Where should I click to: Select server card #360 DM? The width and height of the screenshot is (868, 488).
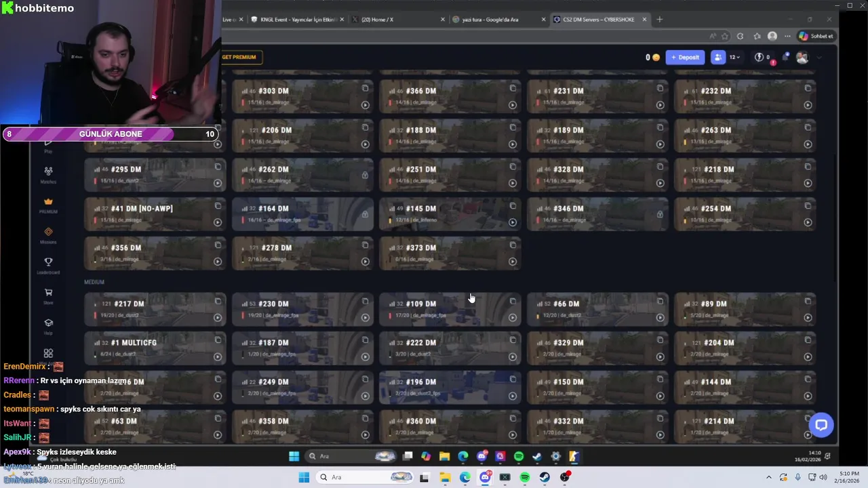450,427
